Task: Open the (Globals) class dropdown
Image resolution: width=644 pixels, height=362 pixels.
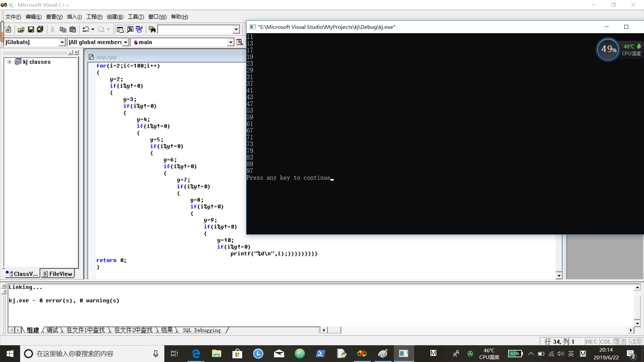Action: coord(62,42)
